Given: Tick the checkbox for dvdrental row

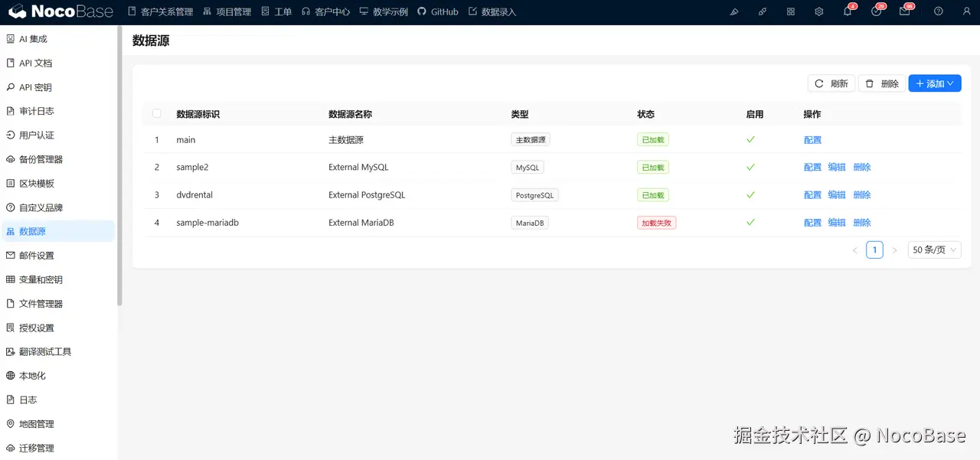Looking at the screenshot, I should tap(156, 194).
